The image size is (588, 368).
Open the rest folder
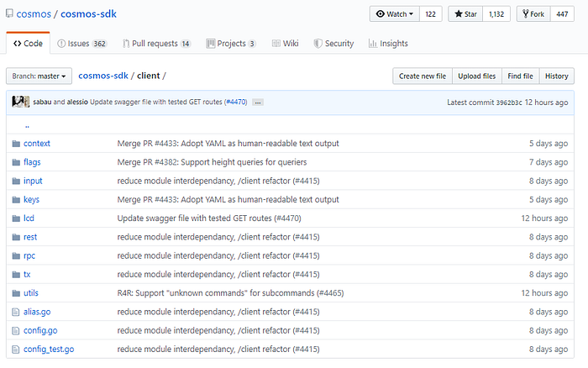30,237
